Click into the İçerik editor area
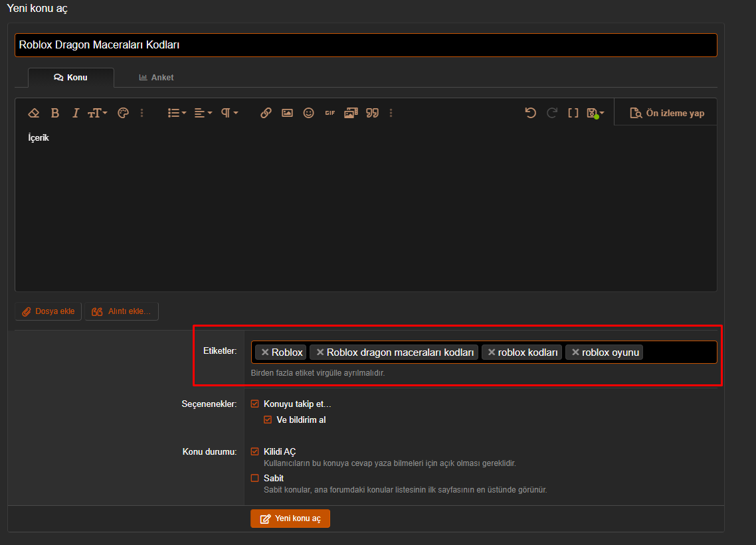756x545 pixels. 366,208
